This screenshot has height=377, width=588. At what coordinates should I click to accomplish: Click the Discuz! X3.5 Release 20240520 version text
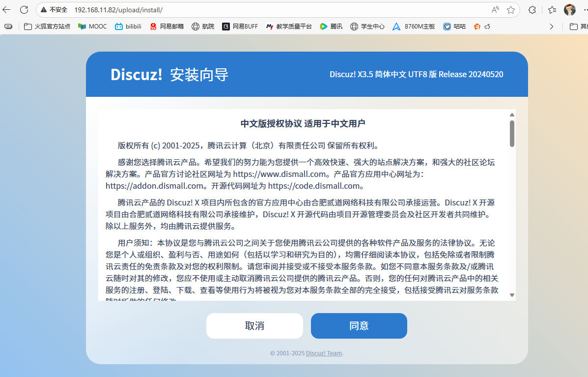[416, 74]
